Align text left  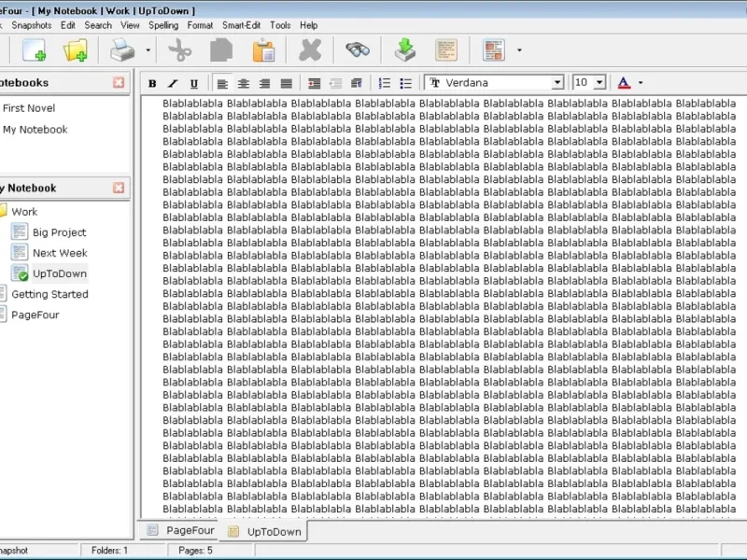[x=222, y=83]
